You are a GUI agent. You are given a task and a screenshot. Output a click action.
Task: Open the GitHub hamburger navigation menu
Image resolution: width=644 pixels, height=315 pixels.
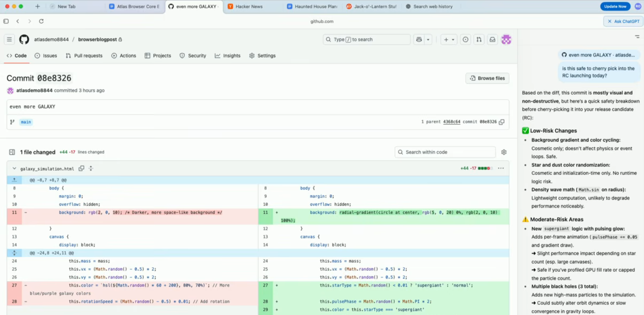[x=9, y=39]
